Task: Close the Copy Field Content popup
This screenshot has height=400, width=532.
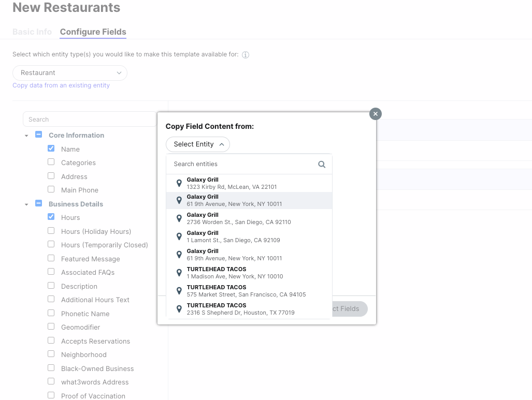Action: (376, 114)
